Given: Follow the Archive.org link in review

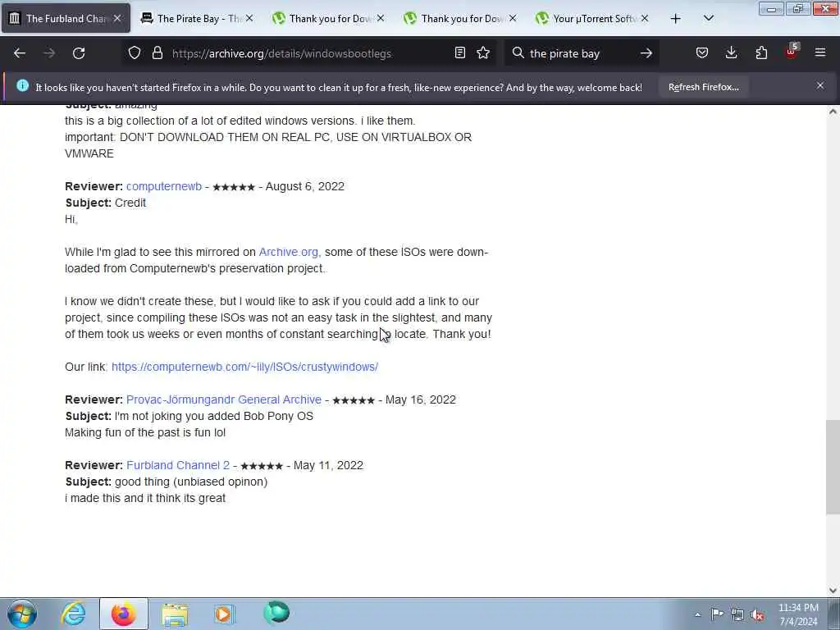Looking at the screenshot, I should click(x=290, y=252).
